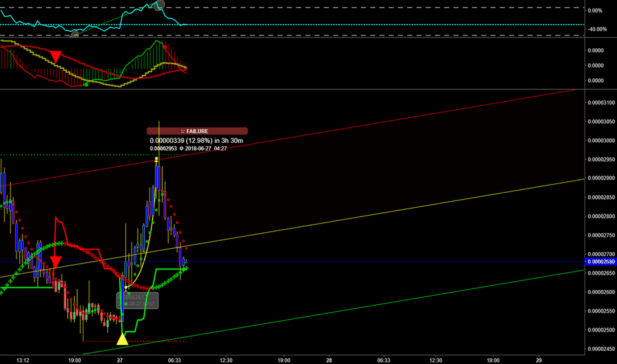
Task: Click price axis label 0.00002600
Action: pos(601,292)
